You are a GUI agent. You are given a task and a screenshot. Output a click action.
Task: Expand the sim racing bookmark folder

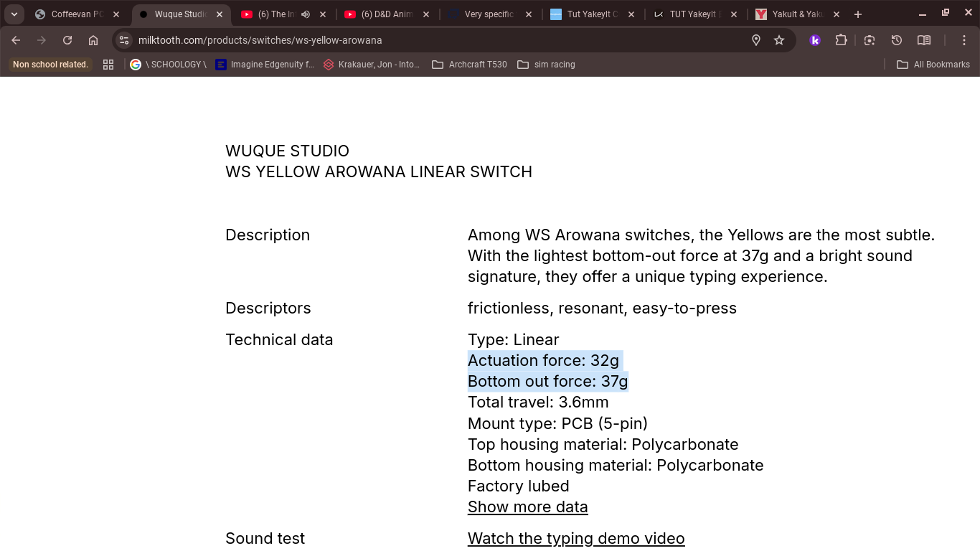click(x=546, y=65)
